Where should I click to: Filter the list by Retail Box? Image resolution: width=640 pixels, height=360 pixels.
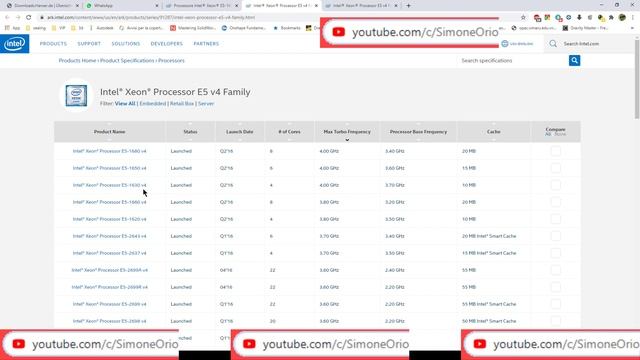(182, 104)
